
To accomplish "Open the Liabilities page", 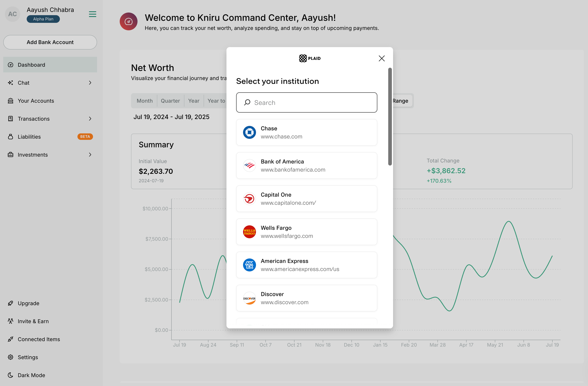I will coord(50,137).
